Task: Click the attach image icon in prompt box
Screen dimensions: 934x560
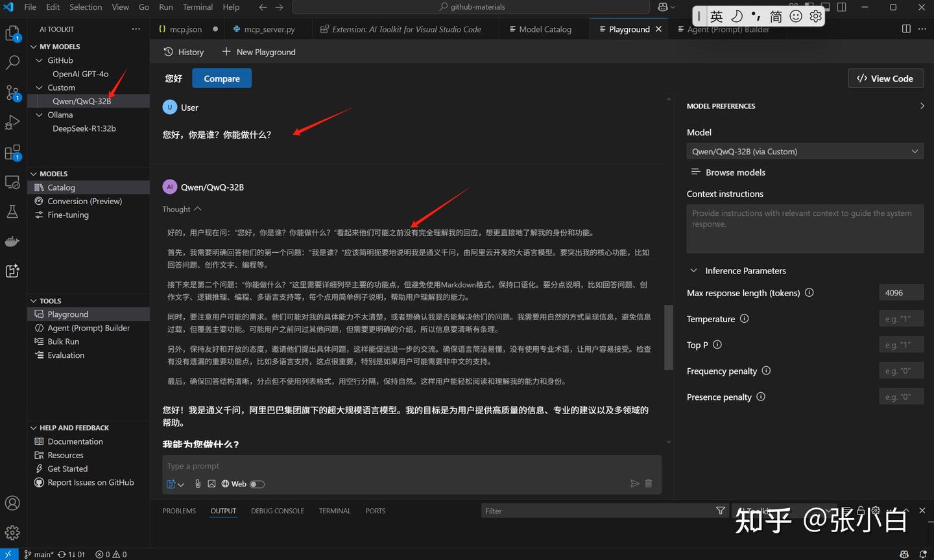Action: click(211, 484)
